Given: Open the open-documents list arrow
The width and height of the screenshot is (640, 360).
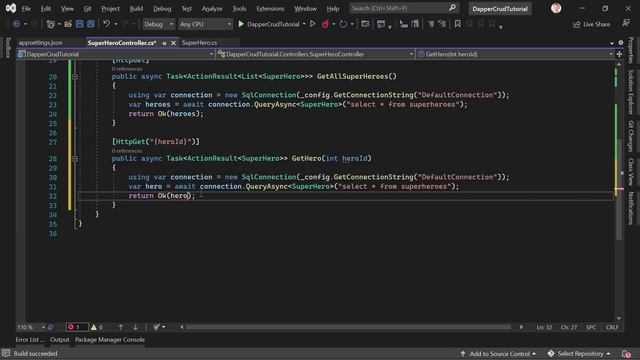Looking at the screenshot, I should (x=612, y=43).
